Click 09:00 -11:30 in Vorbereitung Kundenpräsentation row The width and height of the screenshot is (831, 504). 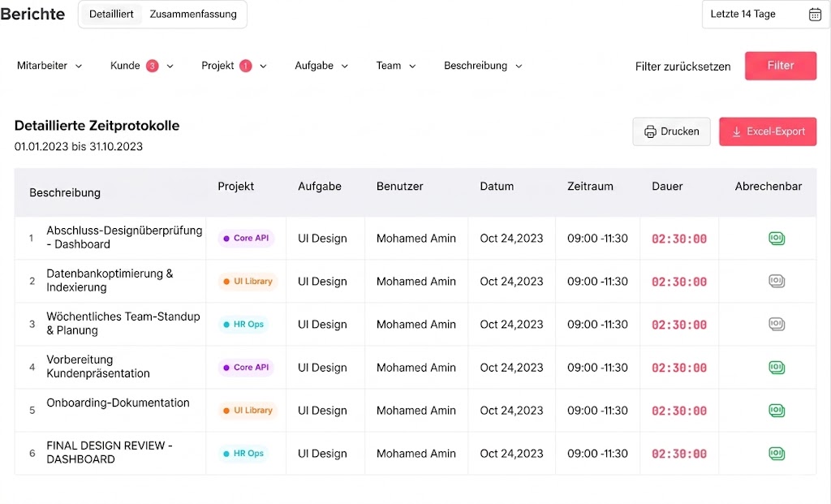(597, 368)
